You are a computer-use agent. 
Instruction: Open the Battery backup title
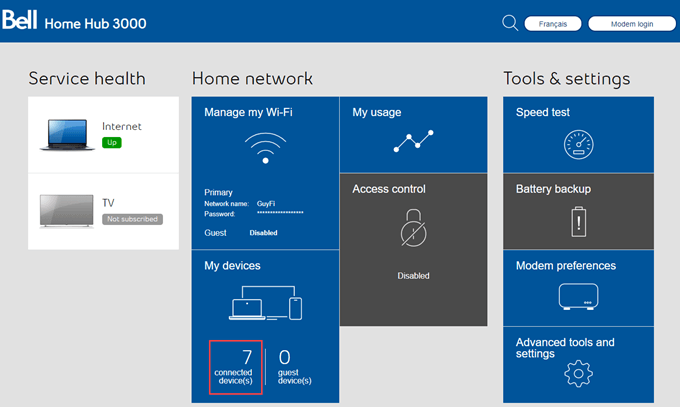coord(553,189)
